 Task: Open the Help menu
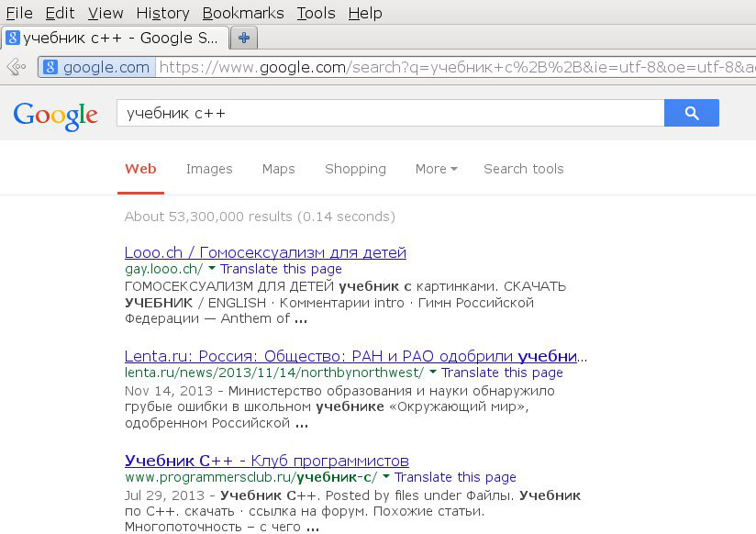[x=365, y=13]
